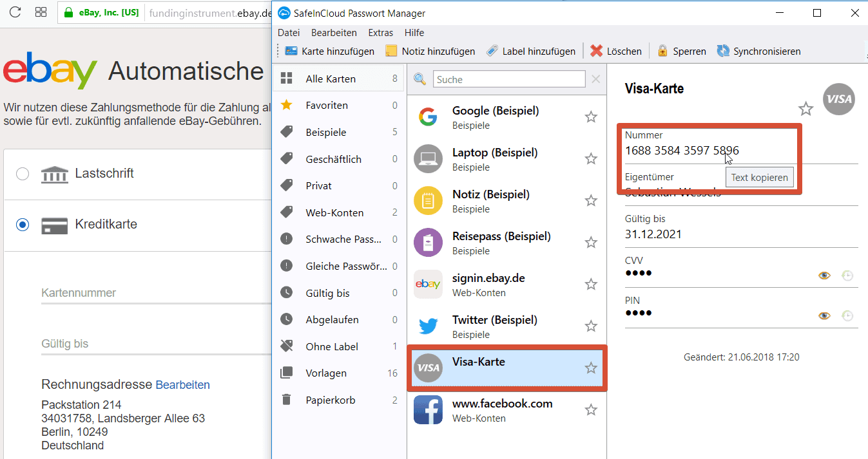Open the Papierkorb trash

pyautogui.click(x=339, y=400)
